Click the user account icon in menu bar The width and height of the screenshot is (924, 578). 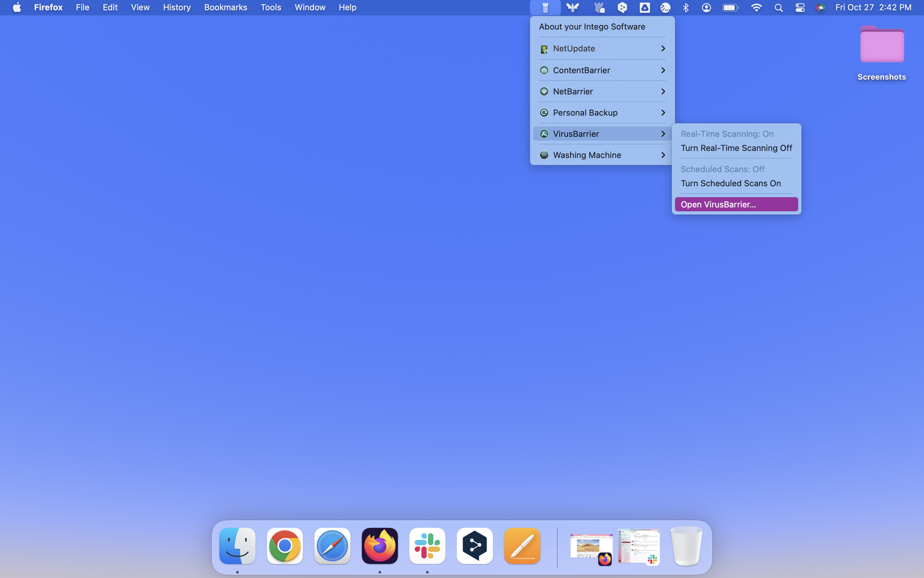(x=706, y=8)
